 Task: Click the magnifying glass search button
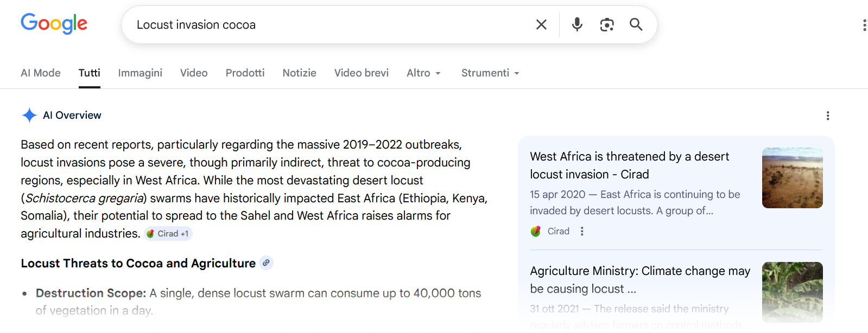click(636, 24)
